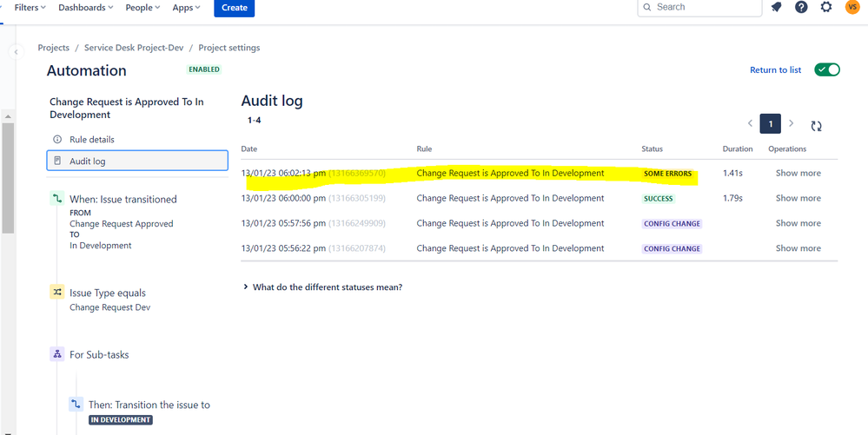Show more for the 05:57:56 pm entry

pyautogui.click(x=798, y=223)
